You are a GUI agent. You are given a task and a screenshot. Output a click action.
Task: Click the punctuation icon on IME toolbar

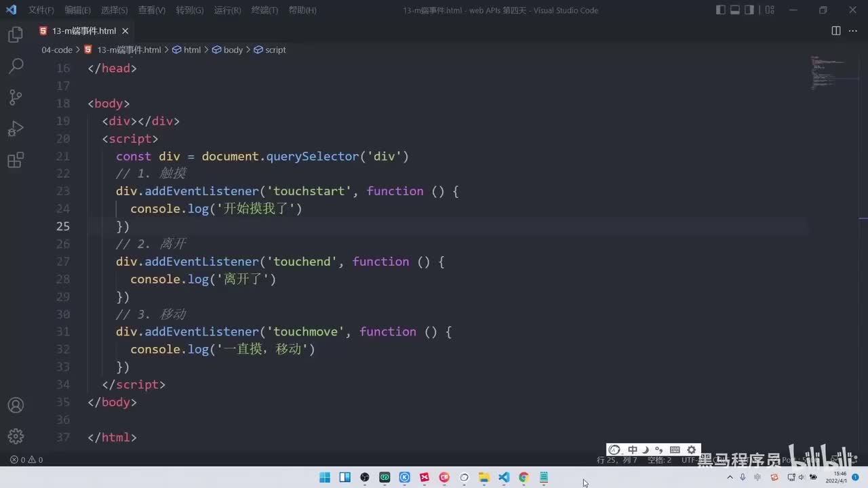(658, 449)
